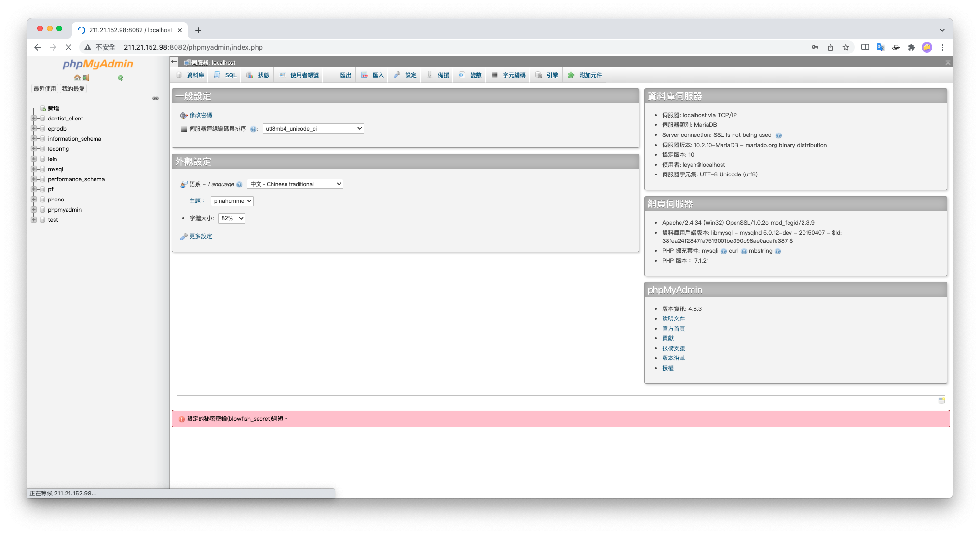Click the 我的最愛 button
Image resolution: width=980 pixels, height=534 pixels.
click(x=73, y=89)
